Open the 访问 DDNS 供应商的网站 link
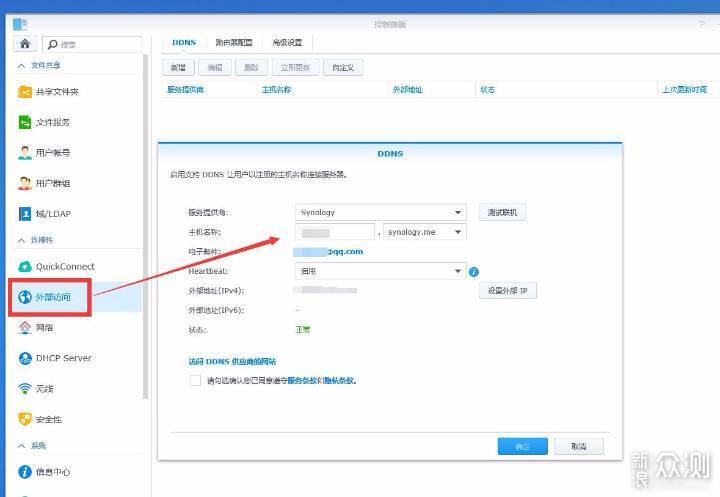 point(233,361)
